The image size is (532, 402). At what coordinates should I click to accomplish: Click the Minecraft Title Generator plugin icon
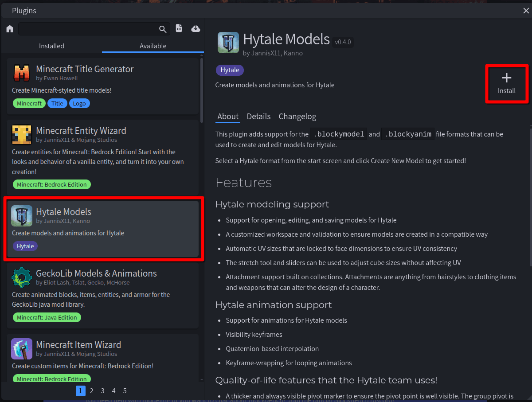21,74
